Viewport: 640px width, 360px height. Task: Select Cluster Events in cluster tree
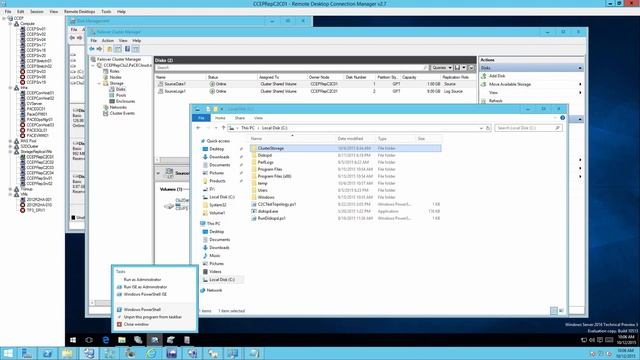tap(122, 113)
